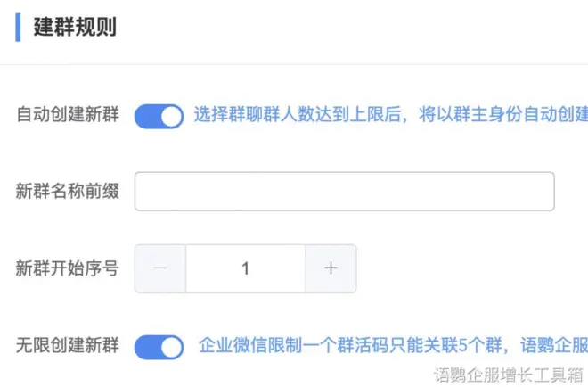Viewport: 588px width, 387px height.
Task: Click blank space left of the 建群规则 heading bar
Action: click(7, 27)
